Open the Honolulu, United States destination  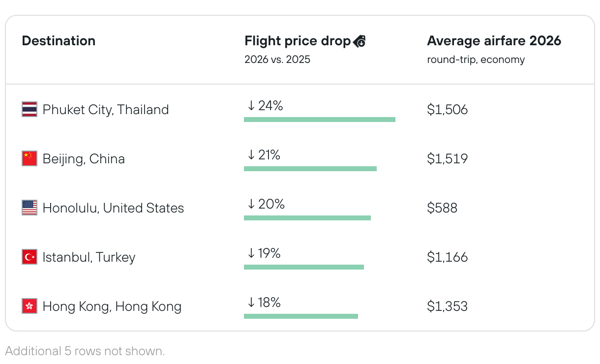pyautogui.click(x=113, y=208)
